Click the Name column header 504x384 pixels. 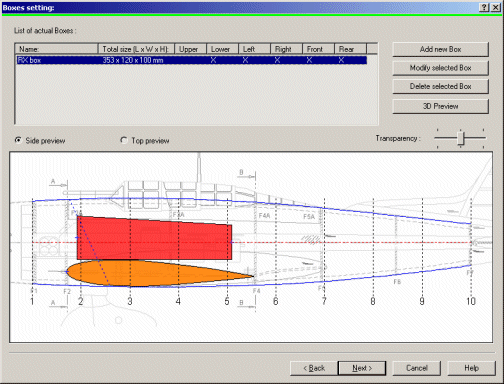(56, 49)
